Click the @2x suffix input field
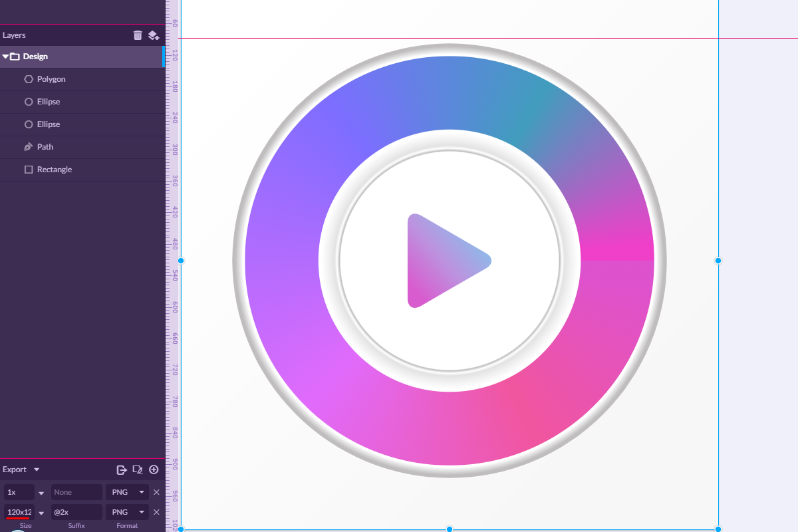 (76, 512)
